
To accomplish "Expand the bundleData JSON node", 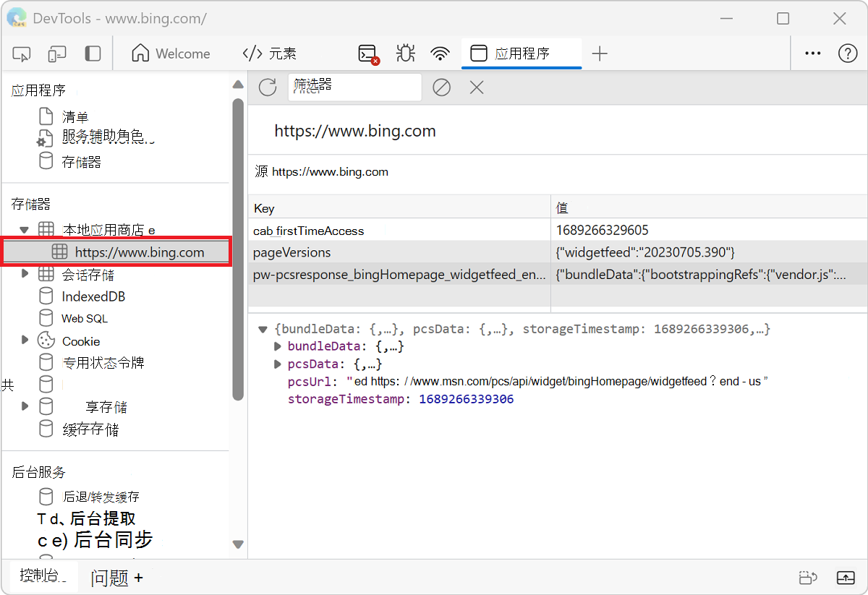I will [277, 346].
